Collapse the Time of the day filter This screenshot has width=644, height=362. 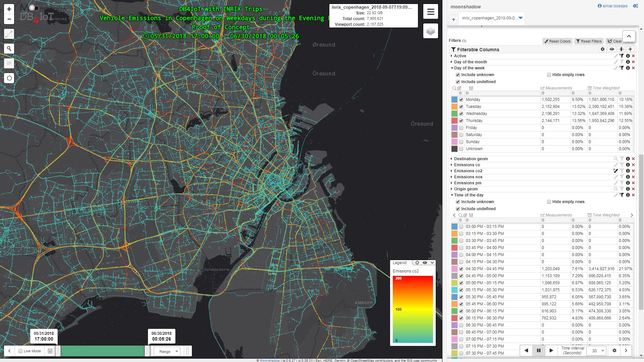[x=452, y=195]
